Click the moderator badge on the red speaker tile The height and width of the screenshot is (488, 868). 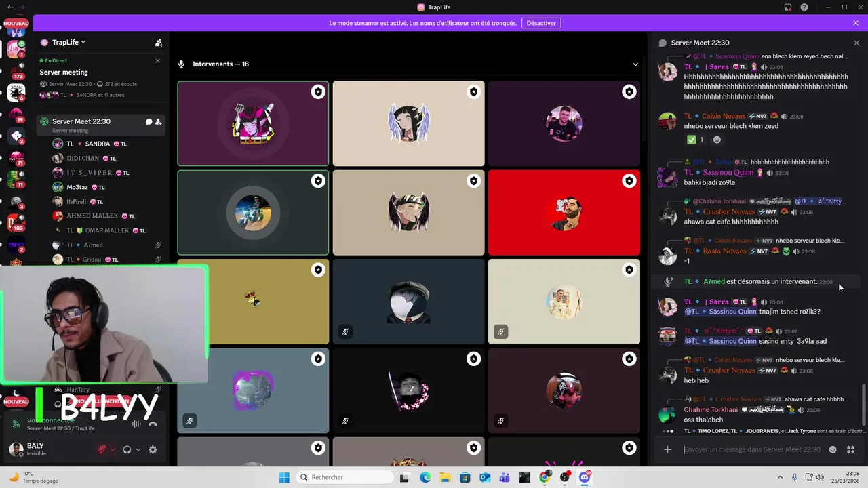(629, 181)
